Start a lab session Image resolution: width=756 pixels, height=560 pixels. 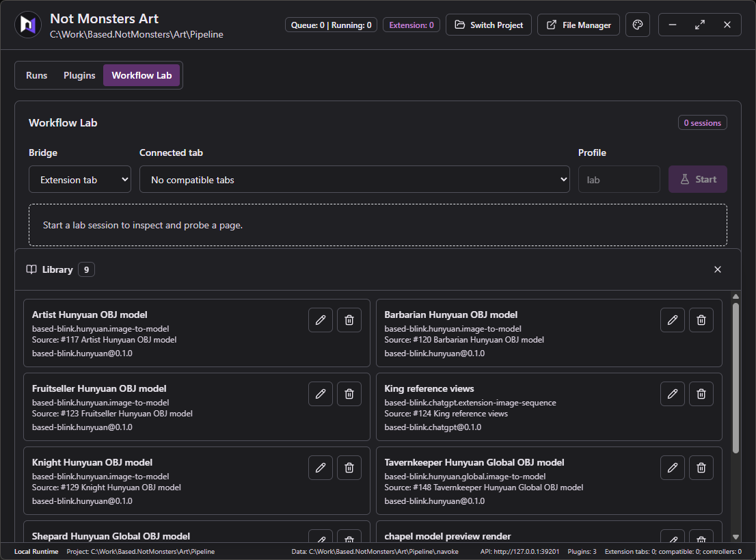(698, 179)
